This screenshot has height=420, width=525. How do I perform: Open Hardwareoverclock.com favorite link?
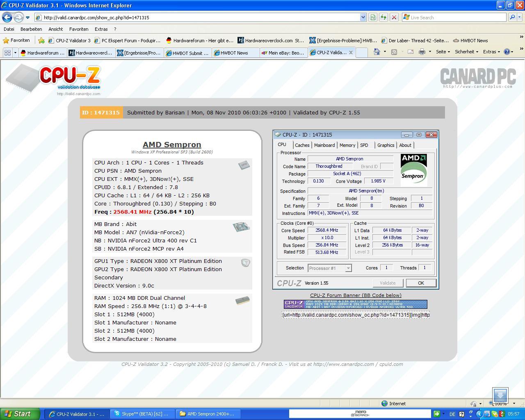pos(271,40)
